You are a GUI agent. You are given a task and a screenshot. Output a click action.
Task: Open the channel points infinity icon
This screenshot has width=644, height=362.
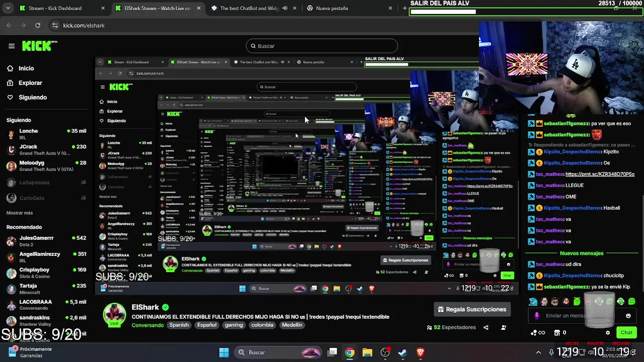click(x=537, y=332)
